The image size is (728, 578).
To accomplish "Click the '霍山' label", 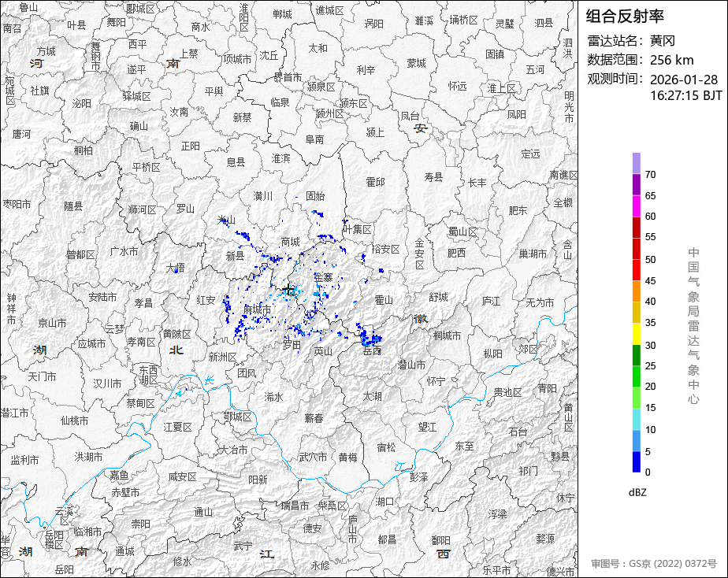I will [384, 300].
